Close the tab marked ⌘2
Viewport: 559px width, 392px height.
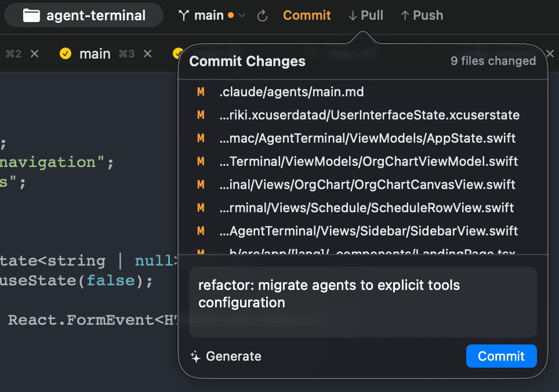pyautogui.click(x=35, y=54)
